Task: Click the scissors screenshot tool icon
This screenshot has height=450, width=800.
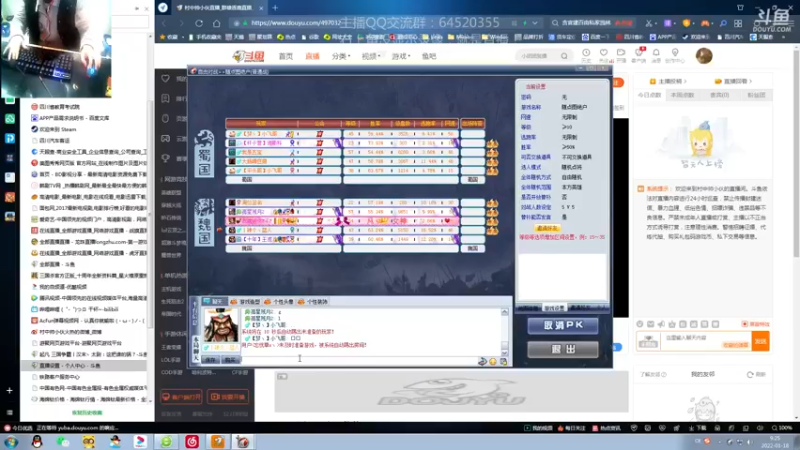Action: 648,23
